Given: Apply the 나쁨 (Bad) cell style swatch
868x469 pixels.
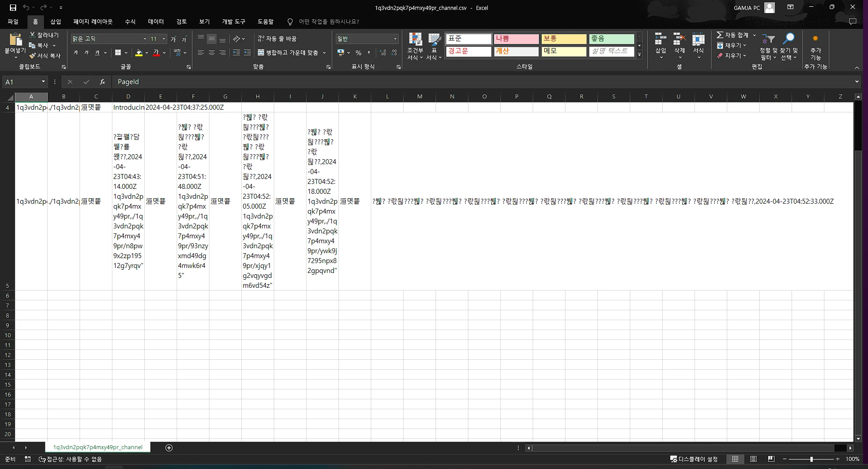Looking at the screenshot, I should (516, 39).
